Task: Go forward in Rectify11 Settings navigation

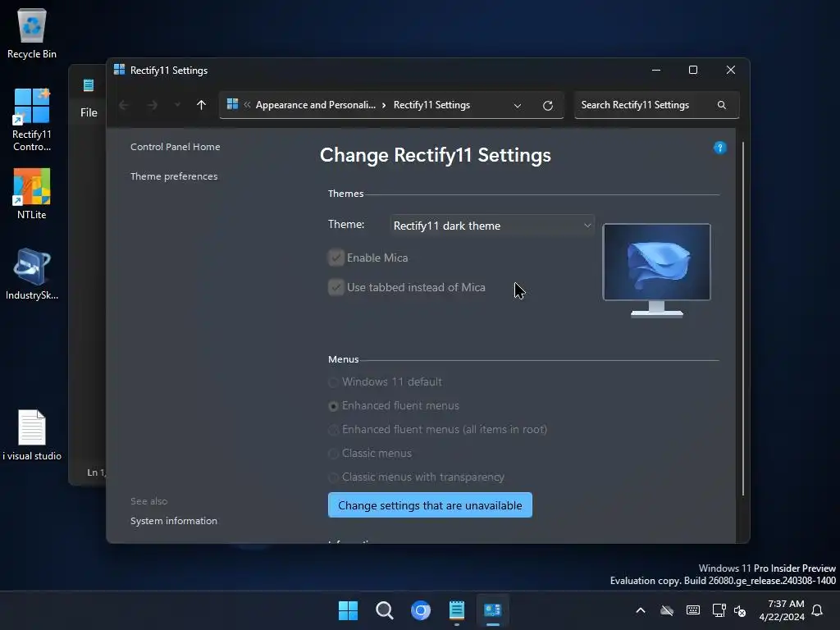Action: point(152,105)
